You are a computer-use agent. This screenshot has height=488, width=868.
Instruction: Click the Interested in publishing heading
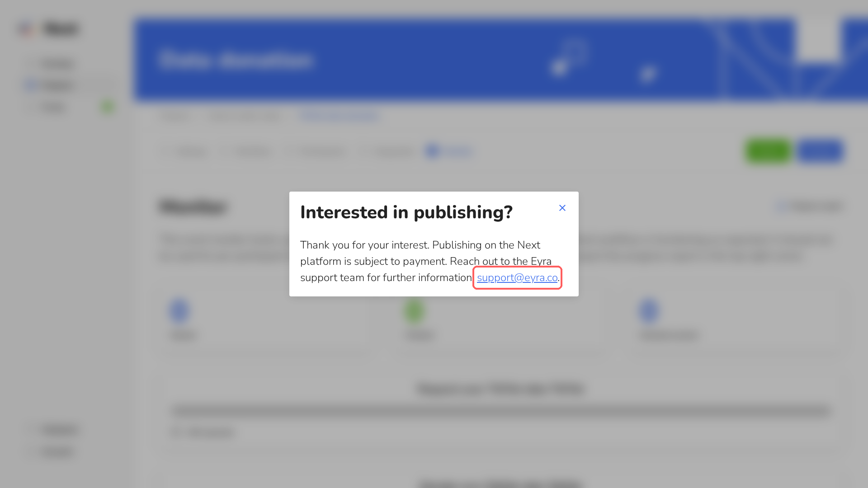click(x=406, y=212)
